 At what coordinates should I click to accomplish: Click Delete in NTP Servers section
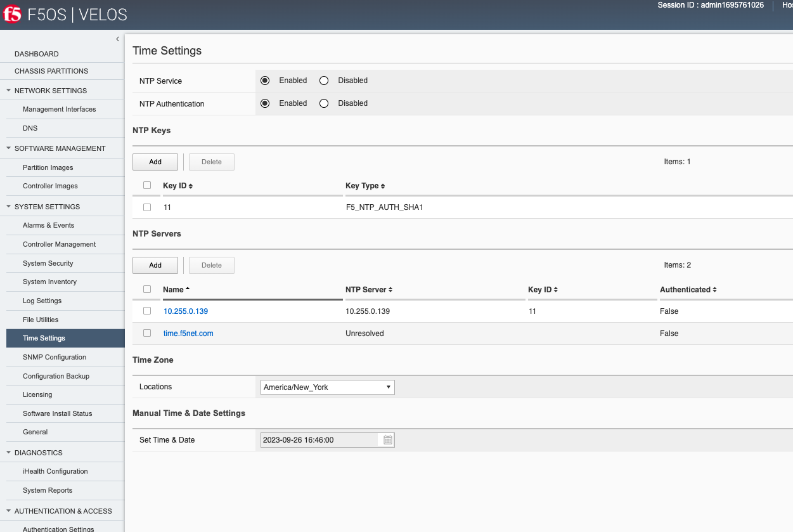point(212,265)
